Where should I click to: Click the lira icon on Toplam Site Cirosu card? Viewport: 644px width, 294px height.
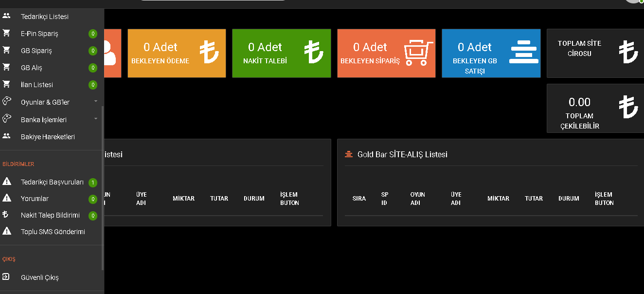click(628, 52)
